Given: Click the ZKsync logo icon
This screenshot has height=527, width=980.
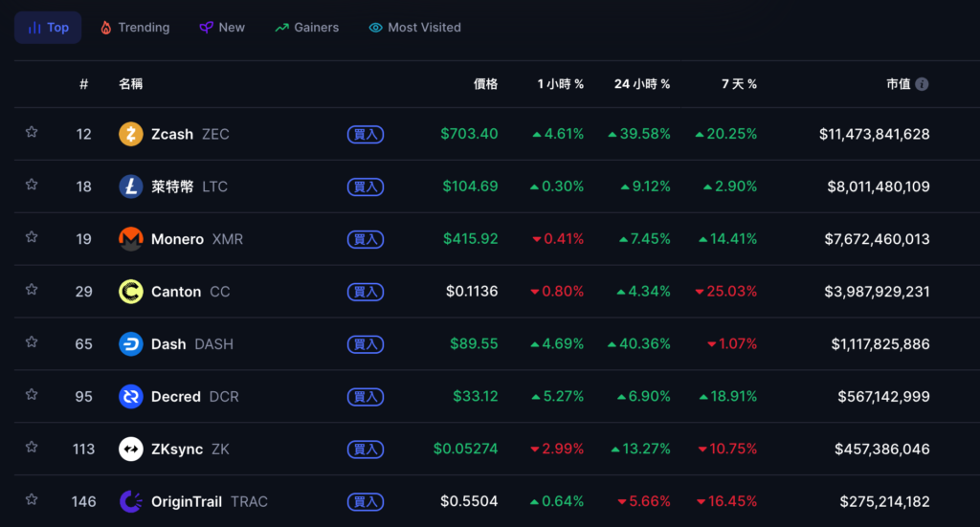Looking at the screenshot, I should [x=131, y=450].
